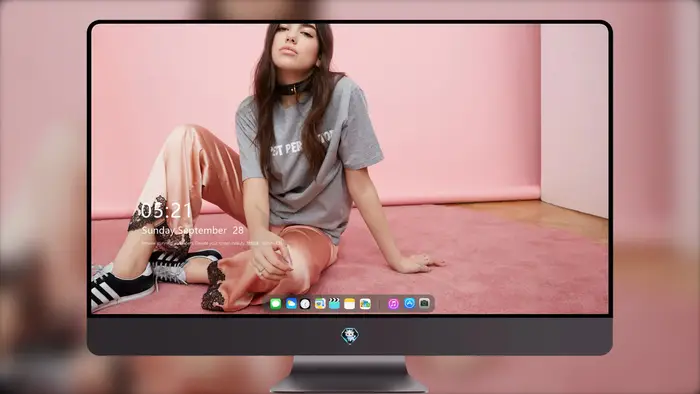Open the Maps-style app icon in dock

click(320, 304)
